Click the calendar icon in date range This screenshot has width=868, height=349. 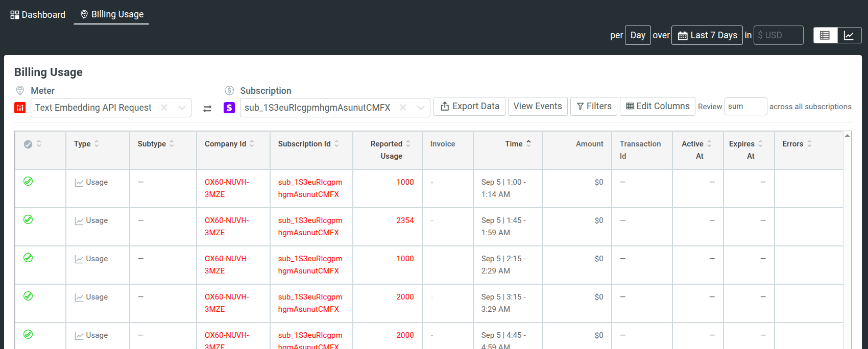(683, 36)
